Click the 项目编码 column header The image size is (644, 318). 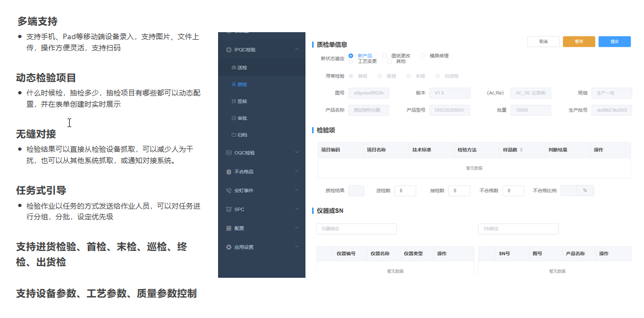pyautogui.click(x=340, y=150)
